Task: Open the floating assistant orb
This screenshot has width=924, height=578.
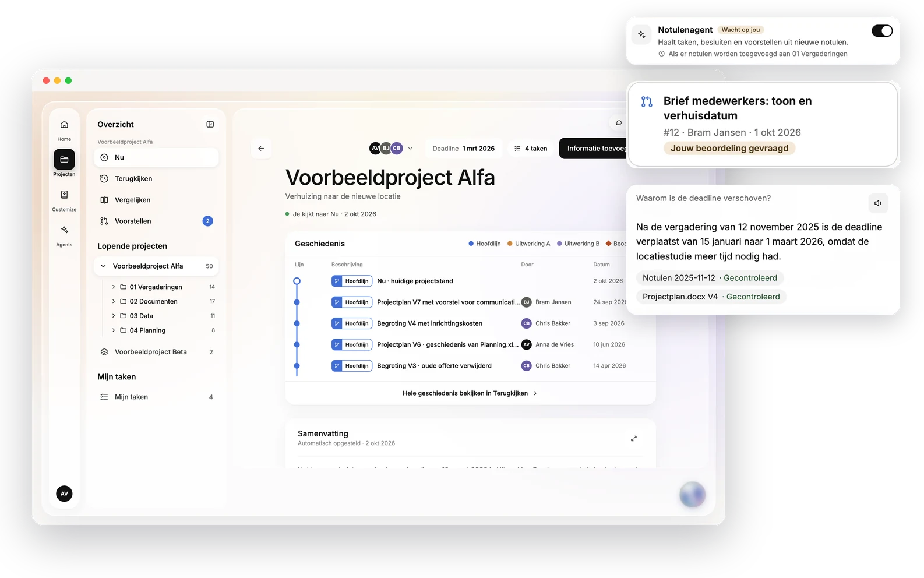Action: pos(692,495)
